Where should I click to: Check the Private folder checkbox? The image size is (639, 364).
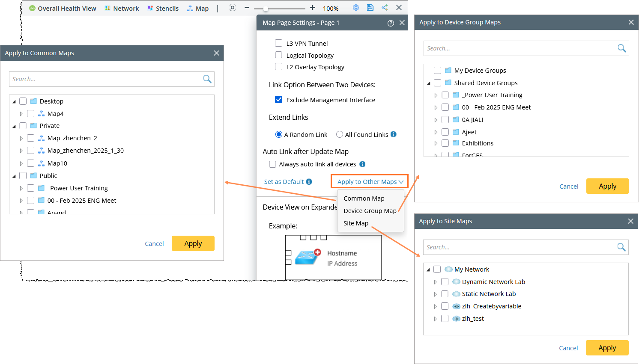[x=23, y=126]
